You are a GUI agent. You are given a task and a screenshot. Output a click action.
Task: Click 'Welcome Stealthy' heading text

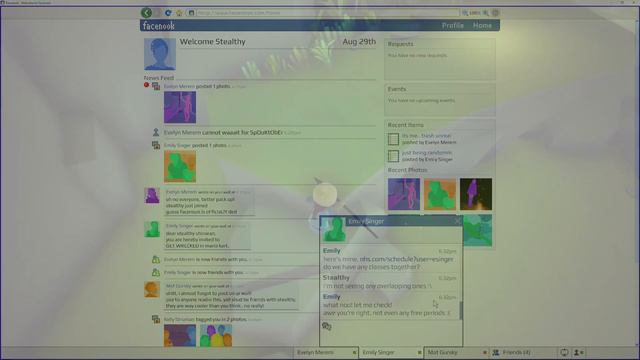coord(213,42)
